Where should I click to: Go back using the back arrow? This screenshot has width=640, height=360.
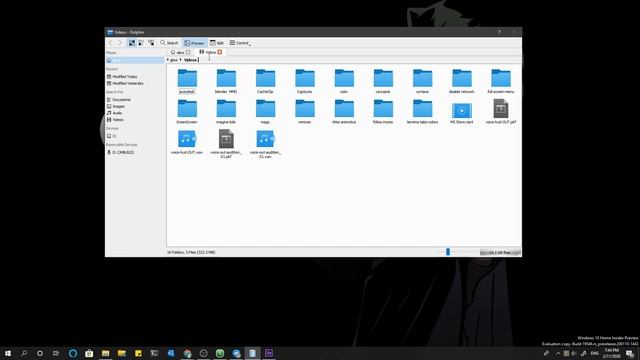[111, 43]
